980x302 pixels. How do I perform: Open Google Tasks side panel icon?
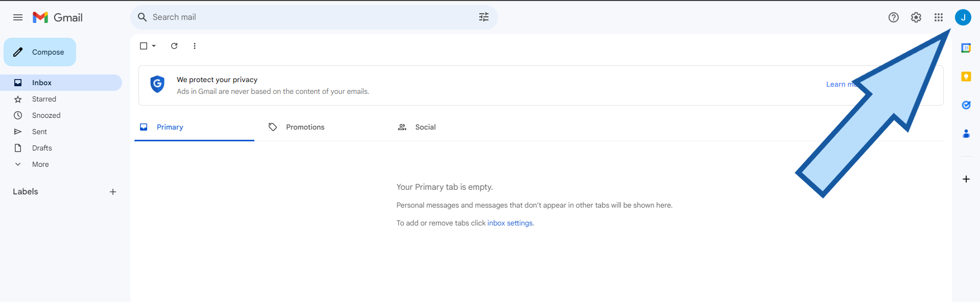[966, 105]
